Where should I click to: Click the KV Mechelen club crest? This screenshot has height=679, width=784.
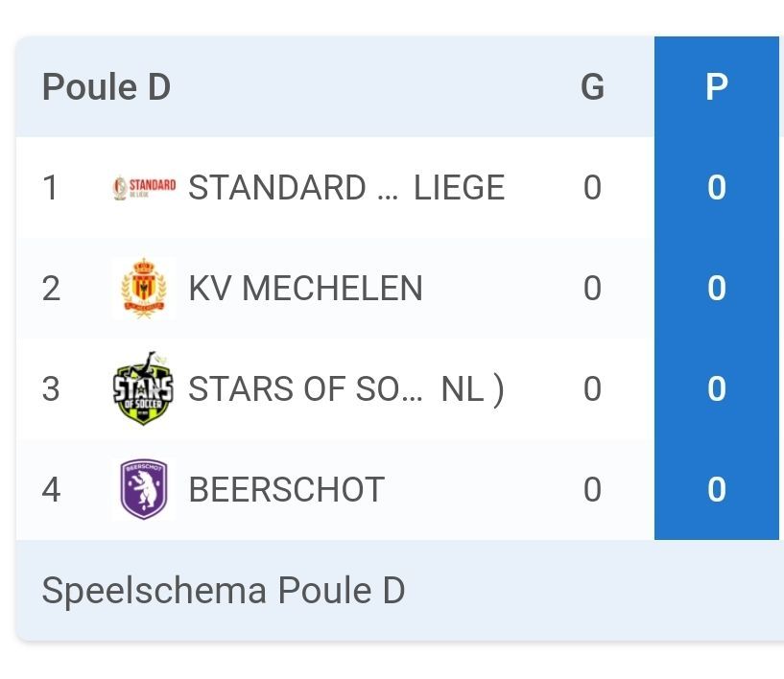click(x=144, y=288)
